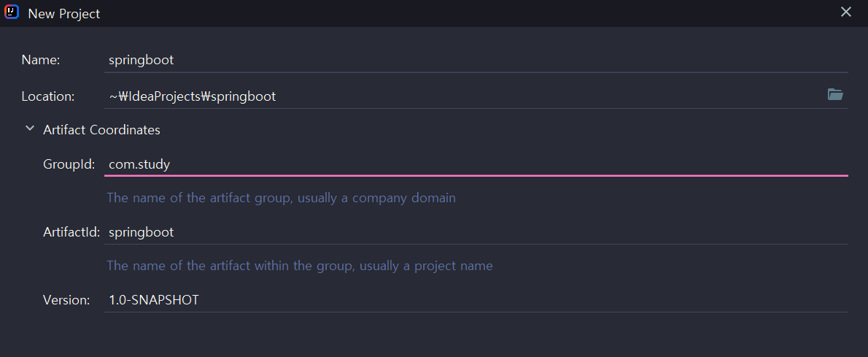Click the GroupId: label
This screenshot has height=357, width=868.
click(x=69, y=165)
